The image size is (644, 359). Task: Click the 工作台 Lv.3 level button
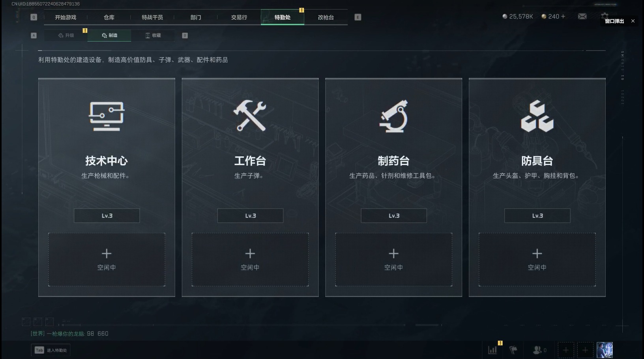tap(250, 216)
